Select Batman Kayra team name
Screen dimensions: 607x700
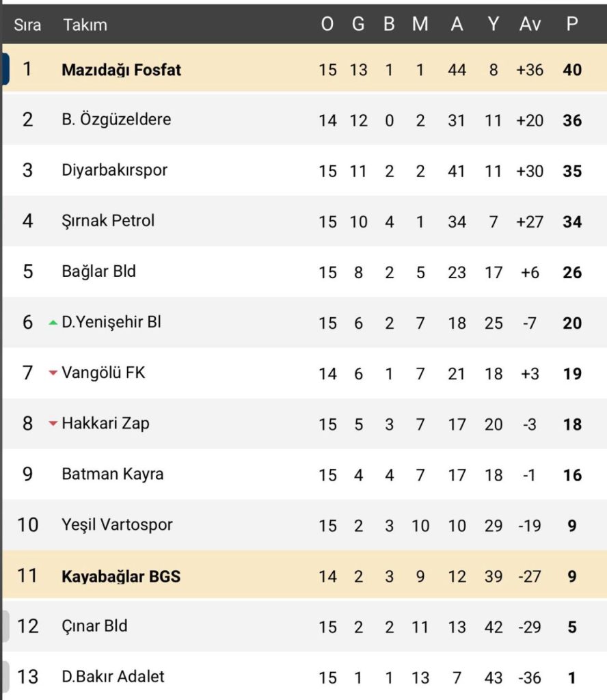point(113,474)
